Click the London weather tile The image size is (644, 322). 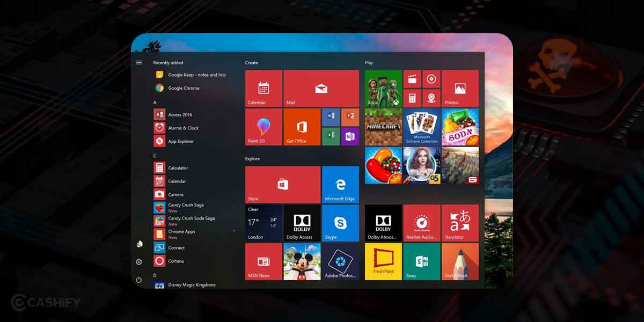coord(263,223)
